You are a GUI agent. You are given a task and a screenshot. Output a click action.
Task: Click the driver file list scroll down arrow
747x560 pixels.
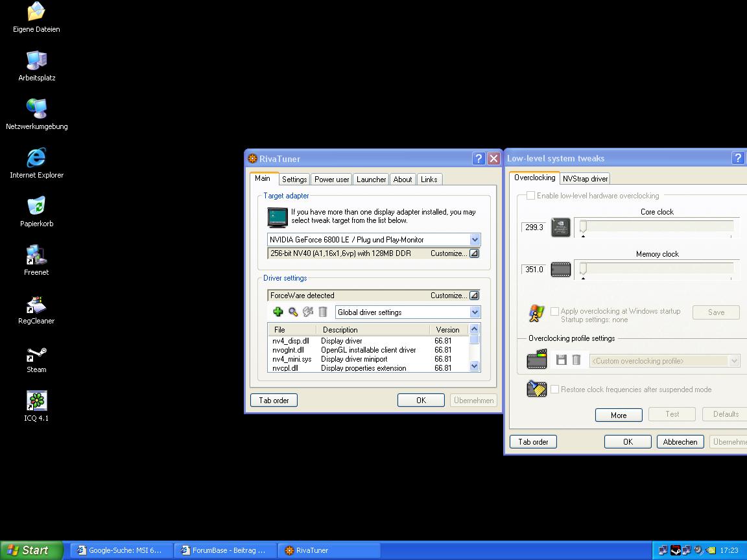pos(474,366)
